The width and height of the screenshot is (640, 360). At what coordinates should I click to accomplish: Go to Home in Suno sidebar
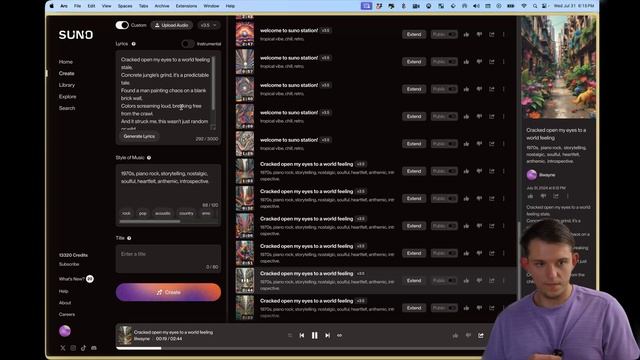tap(66, 62)
